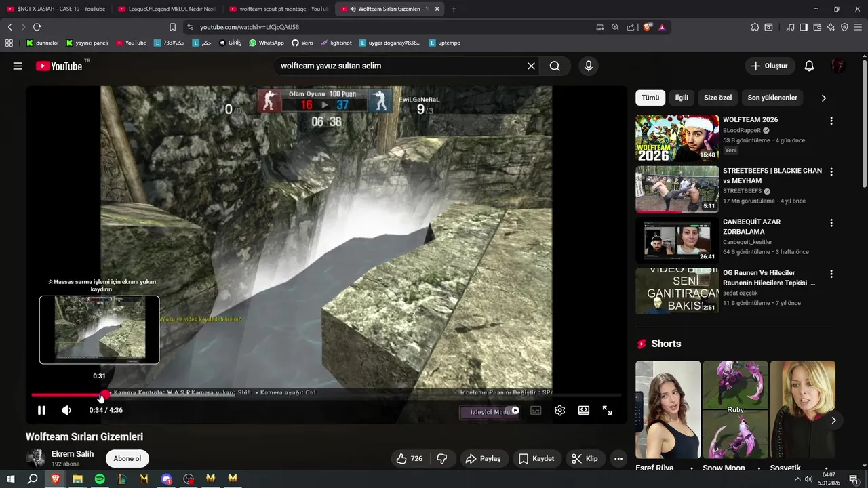Create a clip with Klip button
The height and width of the screenshot is (488, 868).
click(x=585, y=459)
